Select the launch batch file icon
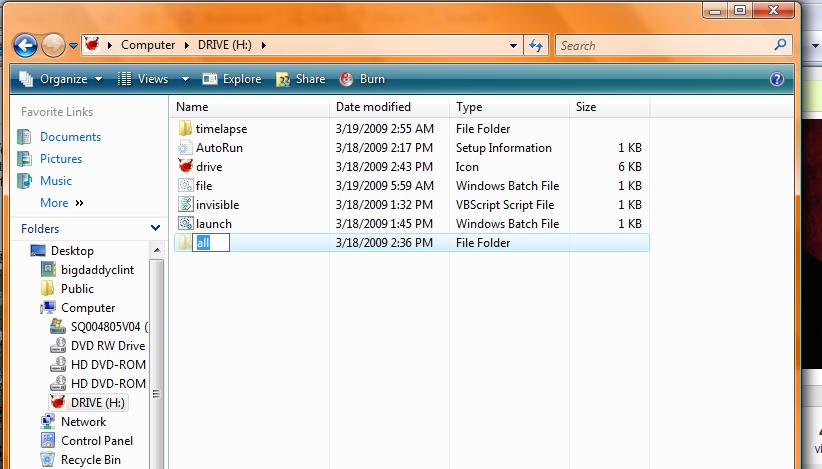 (185, 223)
